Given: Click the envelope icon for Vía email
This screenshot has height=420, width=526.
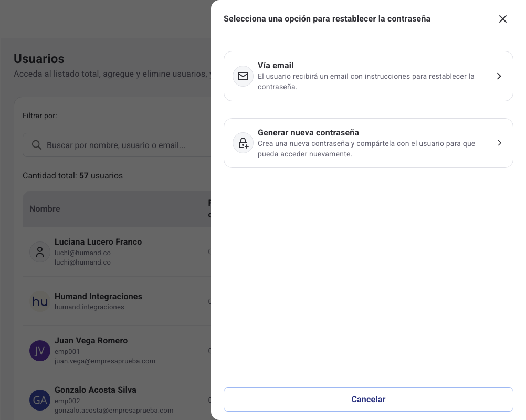Looking at the screenshot, I should coord(243,76).
